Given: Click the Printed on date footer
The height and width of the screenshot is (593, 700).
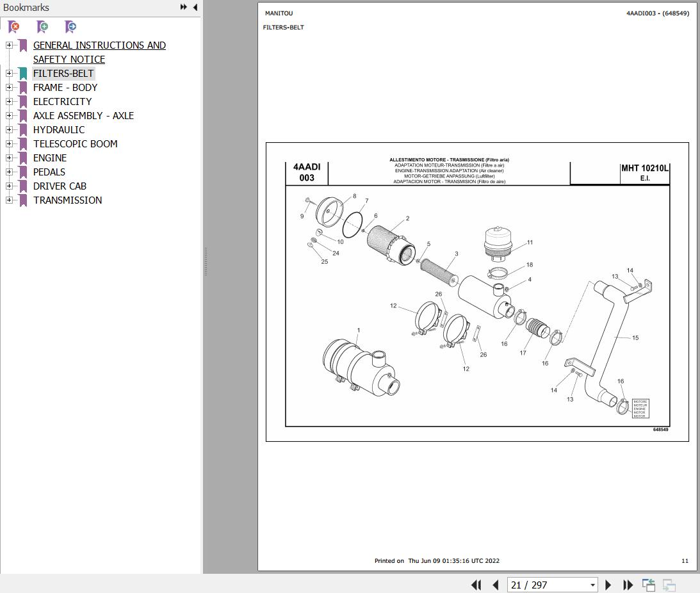Looking at the screenshot, I should pyautogui.click(x=437, y=561).
